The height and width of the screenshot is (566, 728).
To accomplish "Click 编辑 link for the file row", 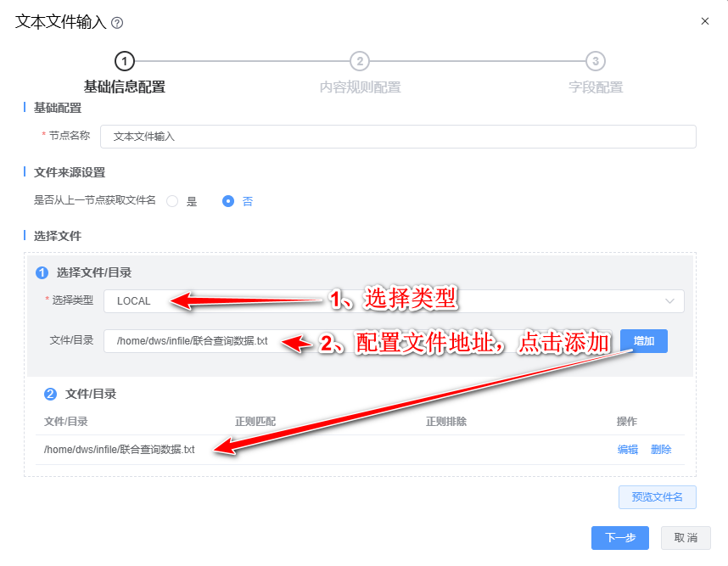I will 628,450.
